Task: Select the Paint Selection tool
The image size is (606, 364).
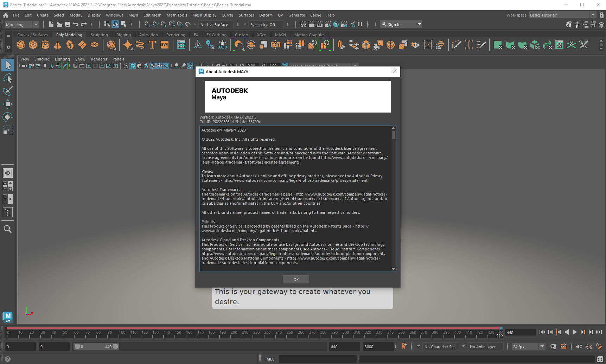Action: [8, 91]
